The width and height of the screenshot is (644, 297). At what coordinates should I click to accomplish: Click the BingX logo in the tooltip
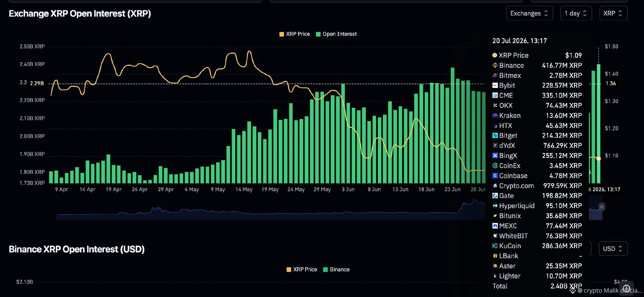pyautogui.click(x=495, y=156)
